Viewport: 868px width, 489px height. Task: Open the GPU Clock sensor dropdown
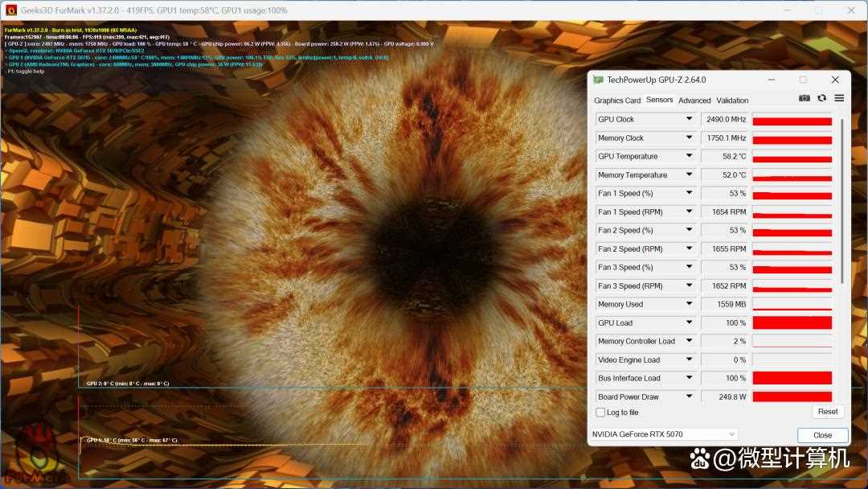[690, 119]
